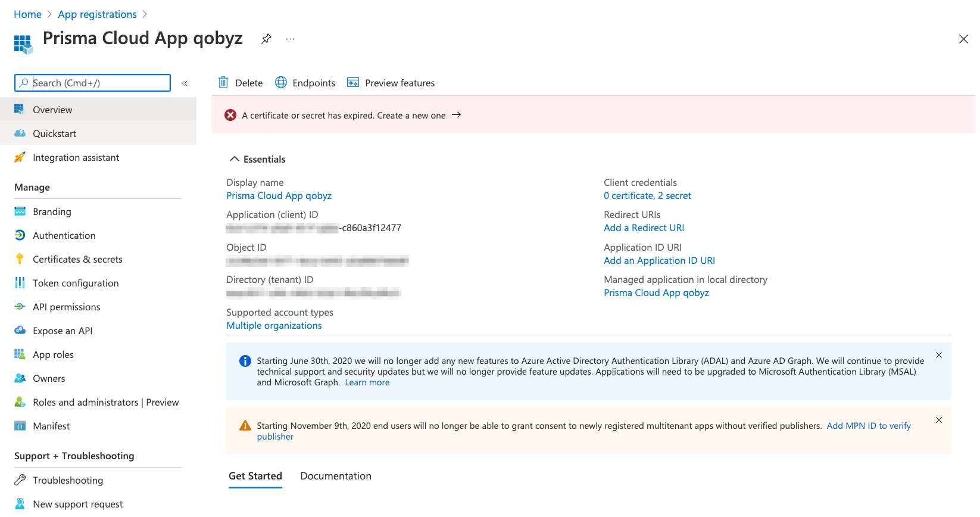Open the Multiple organizations link
Image resolution: width=980 pixels, height=517 pixels.
274,325
